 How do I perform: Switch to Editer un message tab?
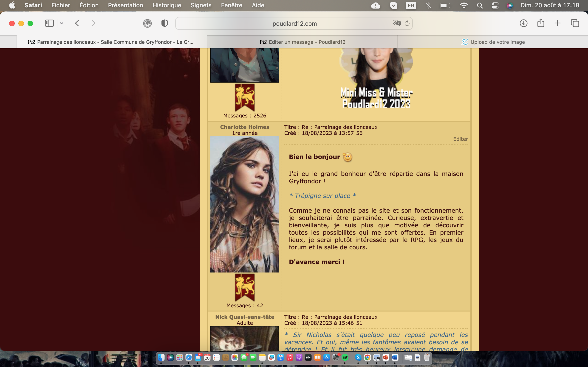[x=302, y=42]
